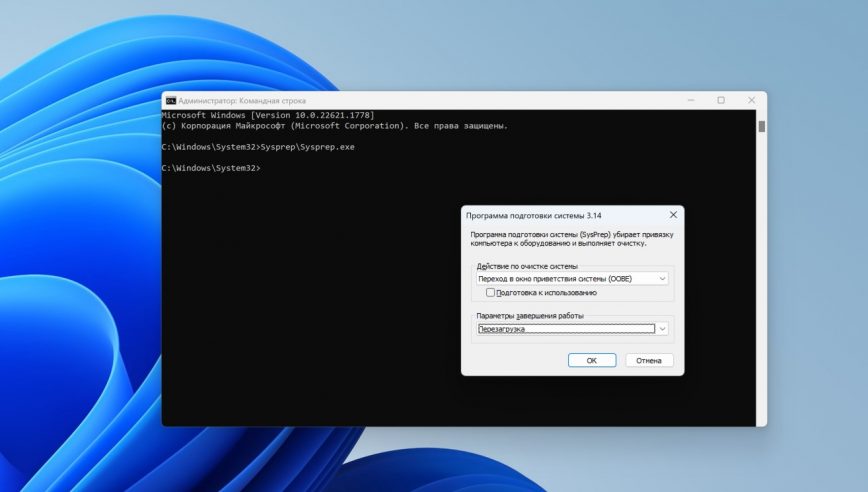Close the Command Prompt window
This screenshot has height=492, width=868.
[x=751, y=100]
